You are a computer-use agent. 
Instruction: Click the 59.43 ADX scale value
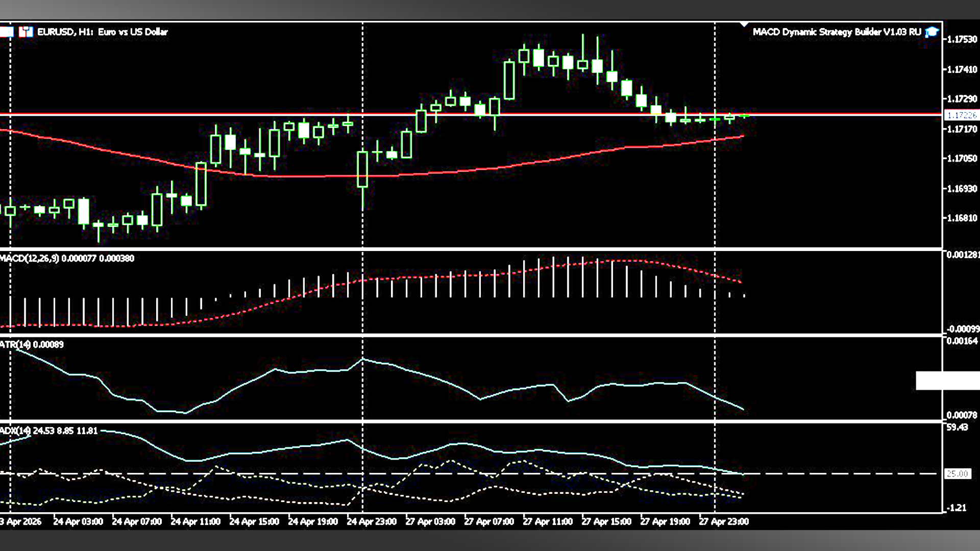pyautogui.click(x=957, y=428)
